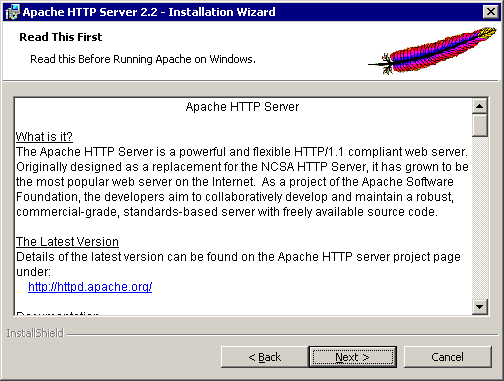Cancel the Apache installation
504x381 pixels.
(448, 357)
